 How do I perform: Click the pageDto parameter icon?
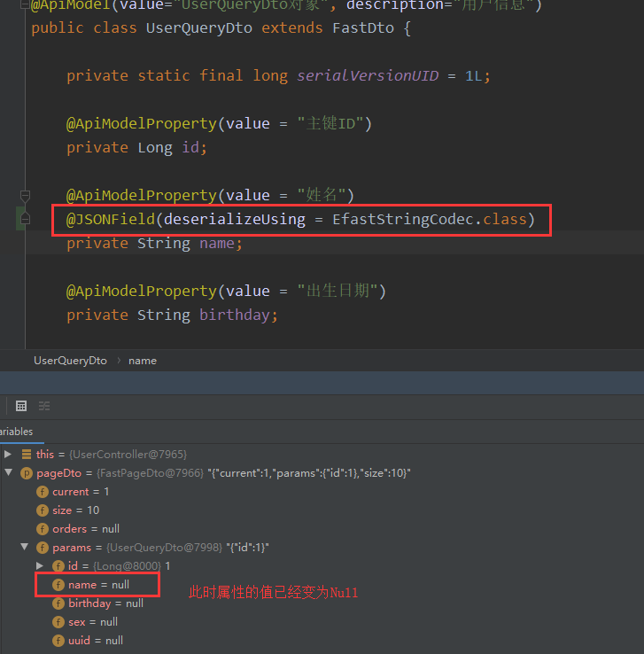tap(27, 473)
